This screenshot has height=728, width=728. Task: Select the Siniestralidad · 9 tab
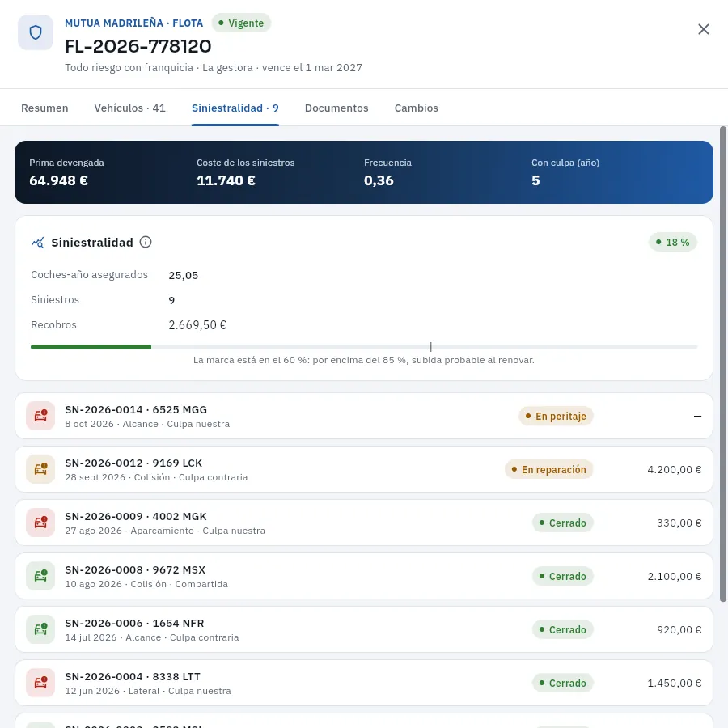click(x=235, y=108)
